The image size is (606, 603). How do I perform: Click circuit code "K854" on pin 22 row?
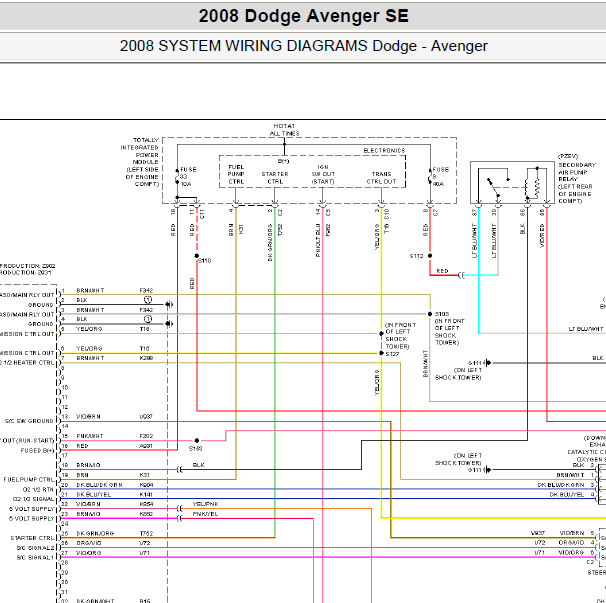(x=146, y=504)
